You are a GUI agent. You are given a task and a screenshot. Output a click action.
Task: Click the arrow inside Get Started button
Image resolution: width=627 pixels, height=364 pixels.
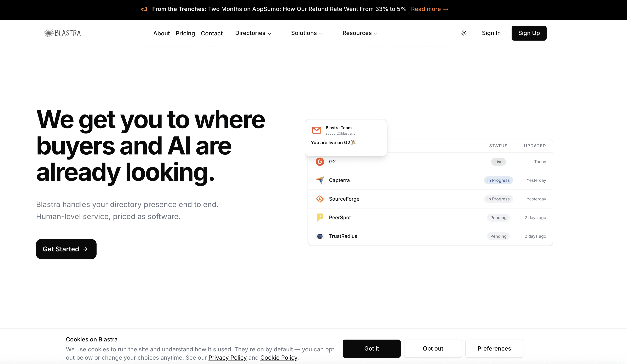pyautogui.click(x=85, y=249)
